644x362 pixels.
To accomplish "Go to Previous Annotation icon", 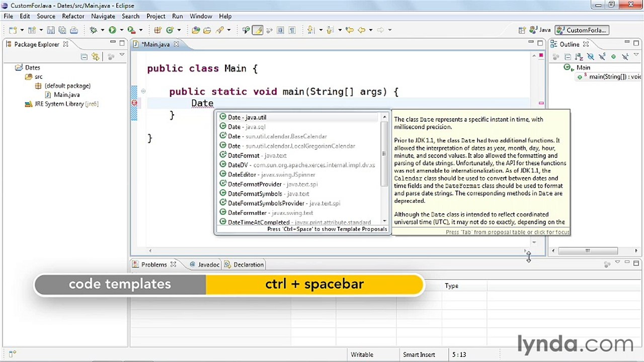I will point(330,30).
